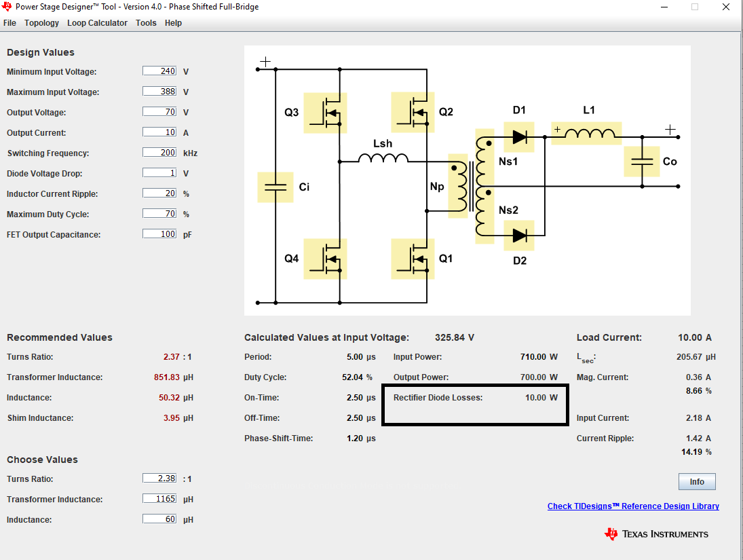Click the Output Voltage input field

(159, 112)
